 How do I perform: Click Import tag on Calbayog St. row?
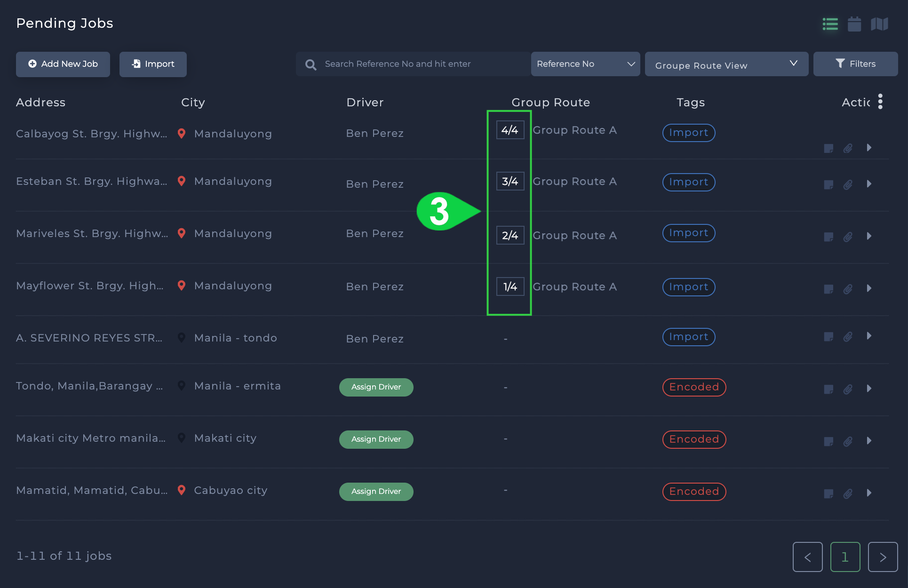[689, 133]
